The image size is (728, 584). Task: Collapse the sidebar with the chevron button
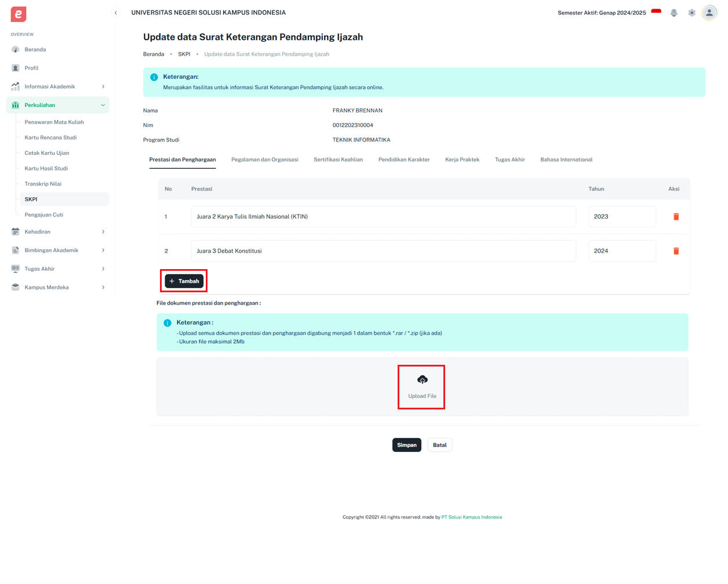(115, 13)
